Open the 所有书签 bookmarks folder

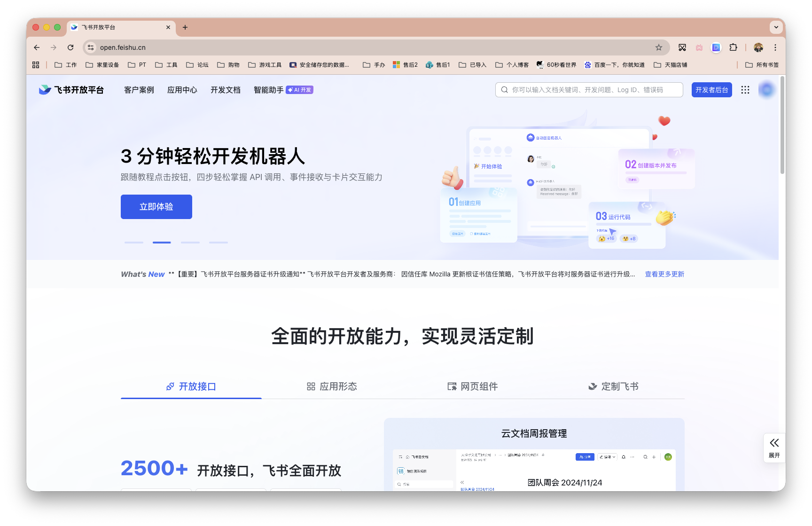[761, 64]
